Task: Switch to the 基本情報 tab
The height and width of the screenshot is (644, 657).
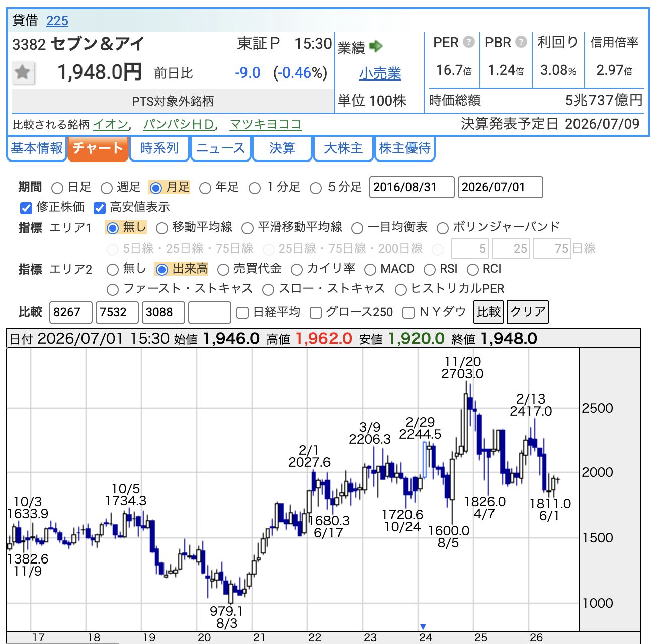Action: point(37,148)
